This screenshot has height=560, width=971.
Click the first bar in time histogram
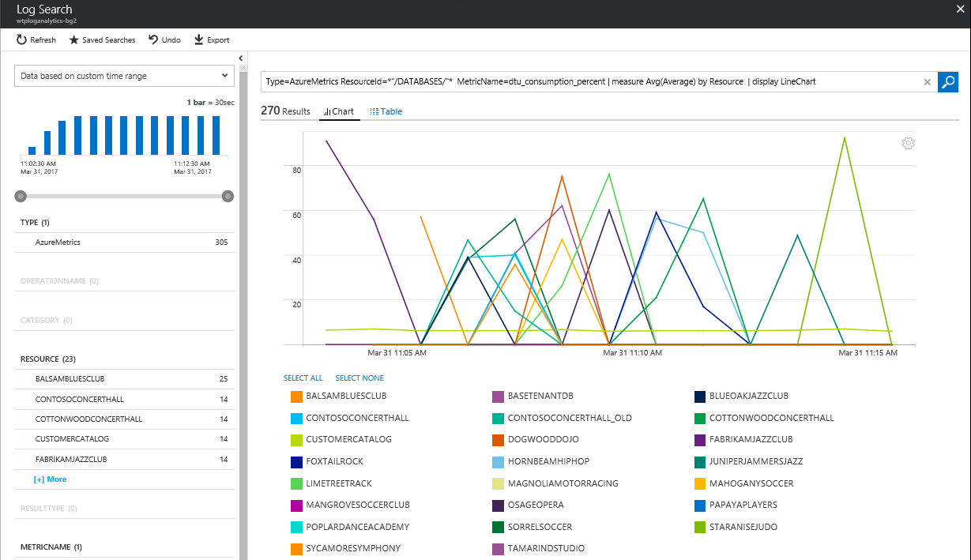pyautogui.click(x=32, y=150)
